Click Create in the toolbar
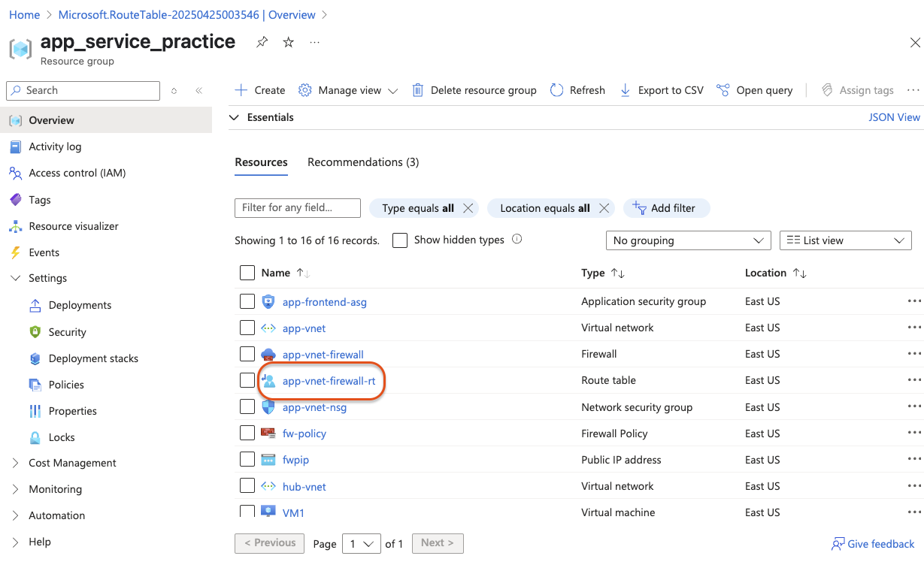The height and width of the screenshot is (568, 924). pos(260,90)
